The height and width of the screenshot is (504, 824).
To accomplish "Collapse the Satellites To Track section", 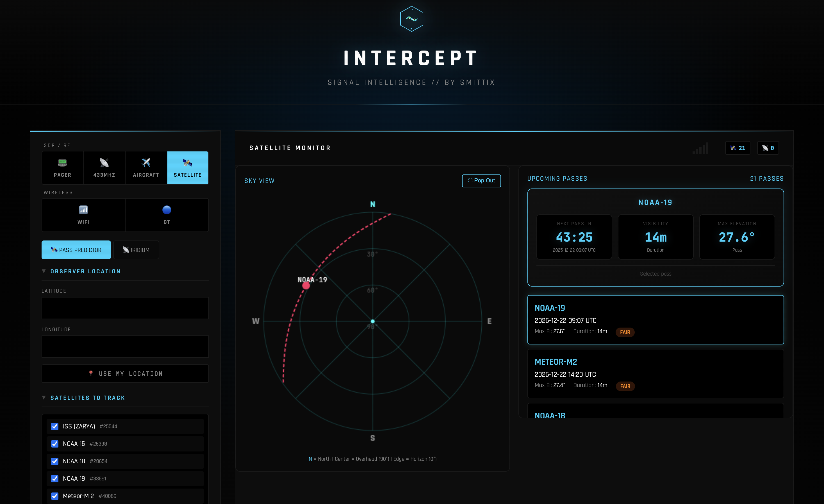I will 87,398.
